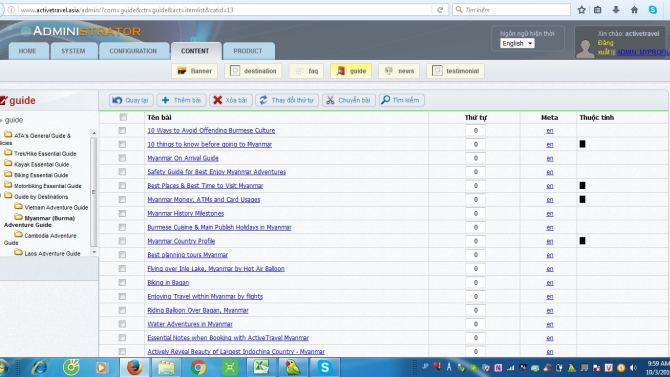Viewport: 670px width, 377px height.
Task: Check the 10 Ways to Avoid Offending row
Action: click(x=122, y=130)
